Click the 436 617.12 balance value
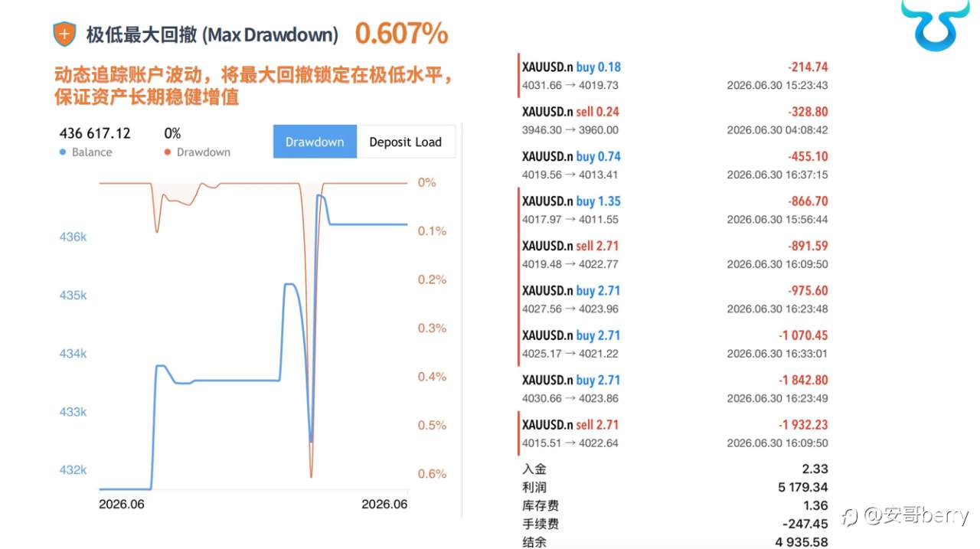980x549 pixels. tap(95, 133)
